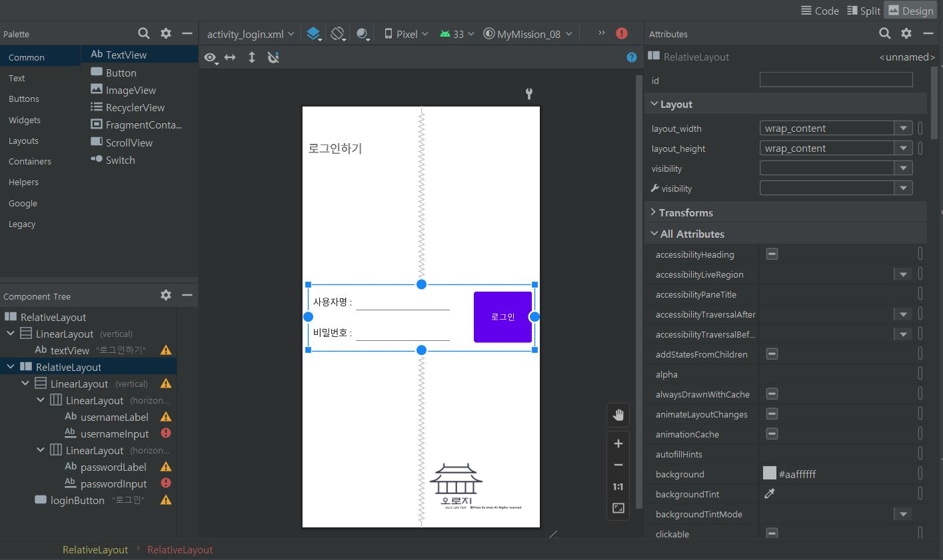This screenshot has height=560, width=943.
Task: Open view options eye menu
Action: (211, 58)
